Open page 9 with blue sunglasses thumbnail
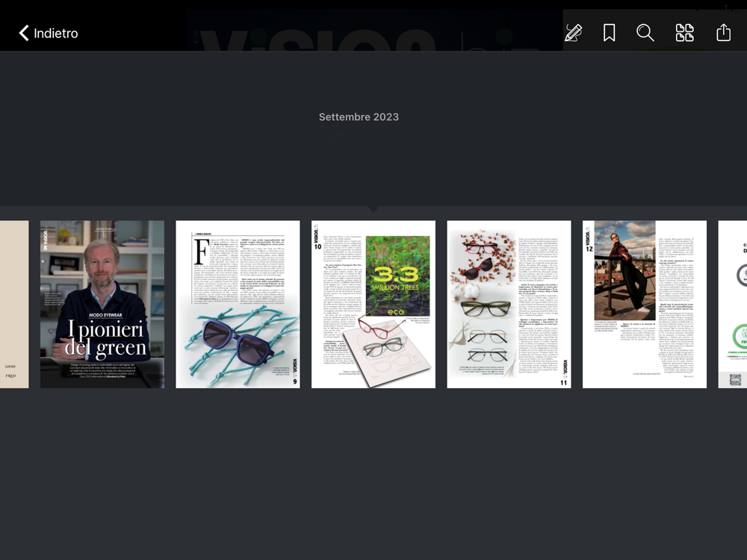Screen dimensions: 747x560 [x=238, y=304]
